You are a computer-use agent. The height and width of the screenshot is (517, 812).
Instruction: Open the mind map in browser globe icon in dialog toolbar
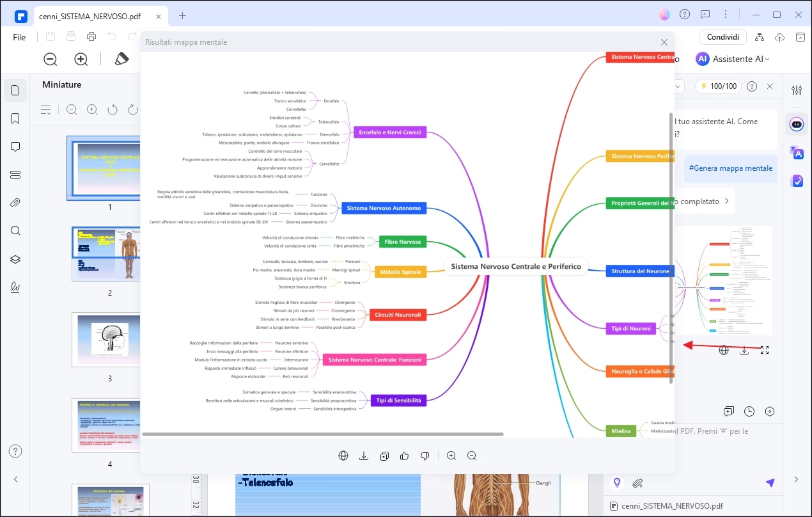pos(343,456)
